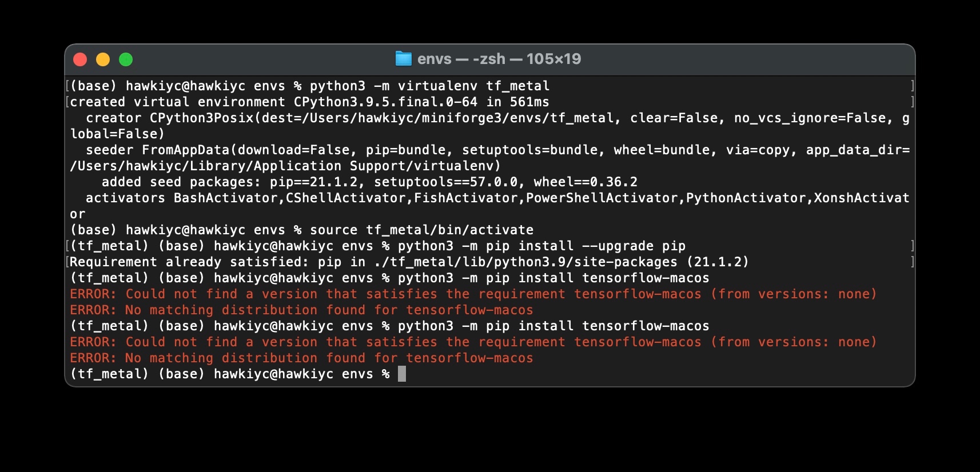Click the blue folder icon in title bar
This screenshot has width=980, height=472.
click(x=404, y=58)
